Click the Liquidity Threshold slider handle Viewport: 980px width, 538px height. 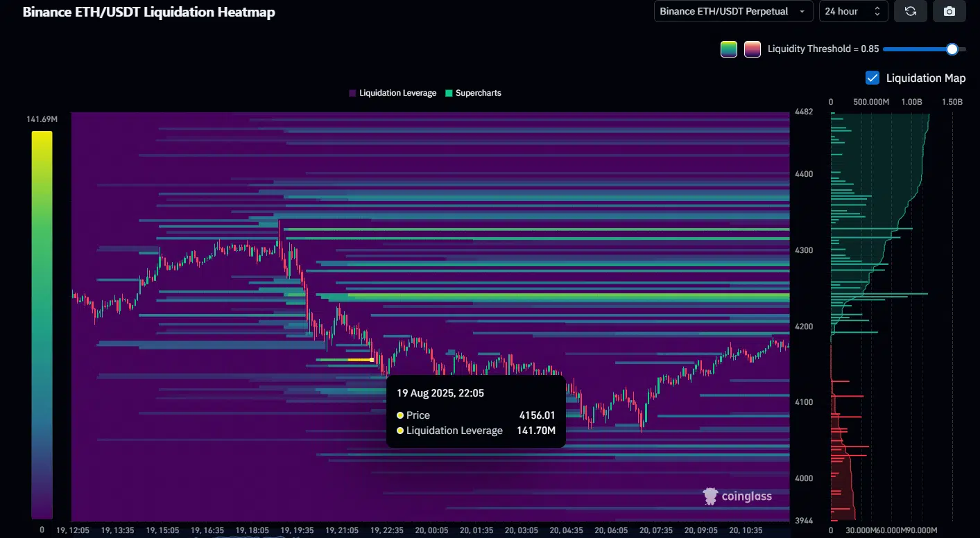(x=952, y=49)
